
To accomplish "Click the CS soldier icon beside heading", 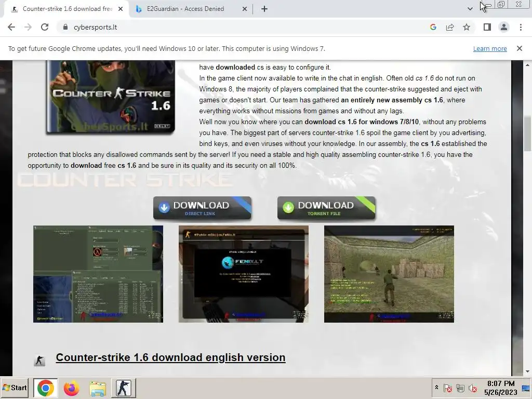I will coord(39,361).
